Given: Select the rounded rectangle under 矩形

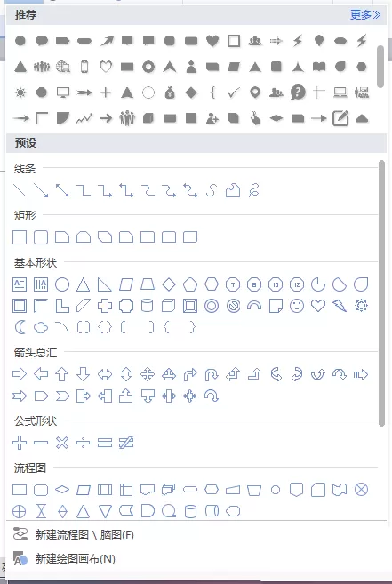Looking at the screenshot, I should coord(41,237).
